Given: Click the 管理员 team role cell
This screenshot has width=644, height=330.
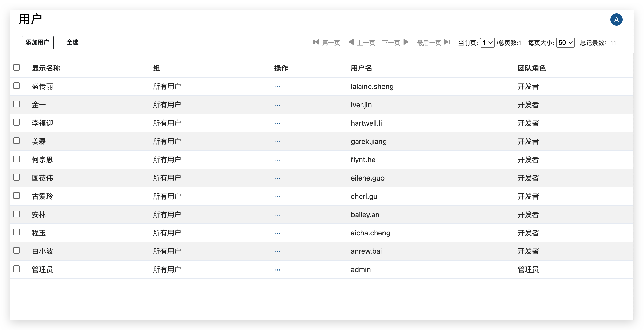Looking at the screenshot, I should point(528,270).
